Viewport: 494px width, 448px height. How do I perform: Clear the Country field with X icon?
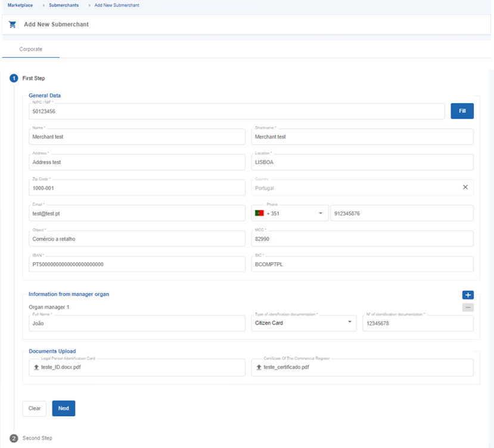[465, 187]
